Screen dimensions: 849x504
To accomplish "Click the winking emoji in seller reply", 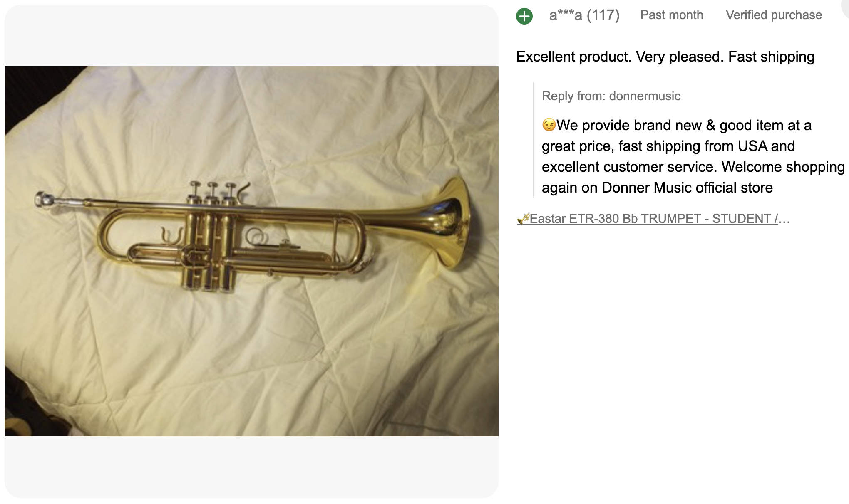I will pos(549,125).
